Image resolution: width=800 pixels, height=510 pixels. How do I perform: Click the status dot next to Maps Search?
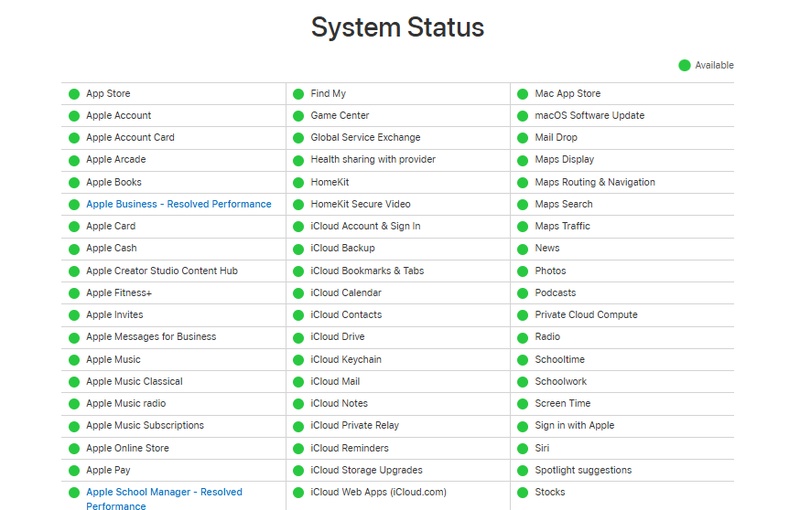[522, 205]
